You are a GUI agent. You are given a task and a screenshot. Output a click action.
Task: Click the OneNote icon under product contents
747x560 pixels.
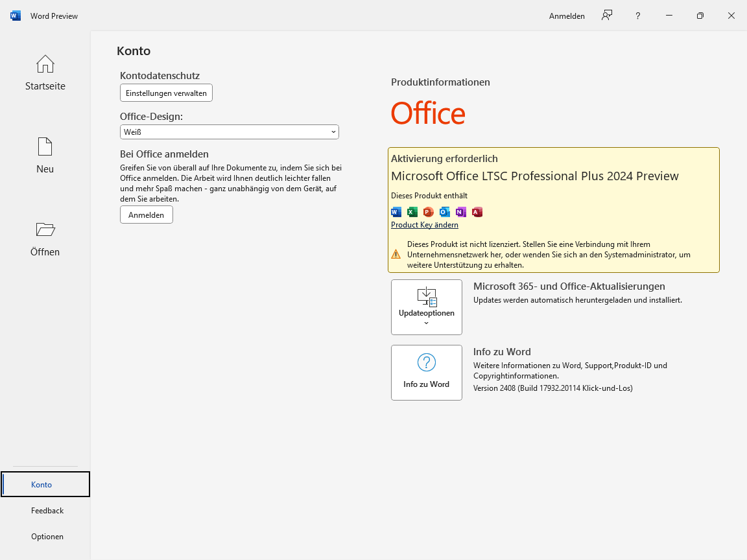click(461, 212)
